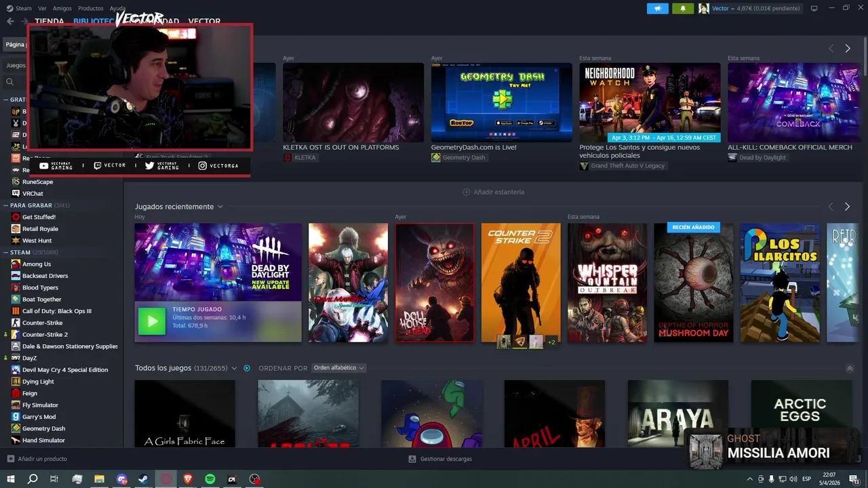The image size is (868, 488).
Task: Select DayZ in the library list
Action: point(30,358)
